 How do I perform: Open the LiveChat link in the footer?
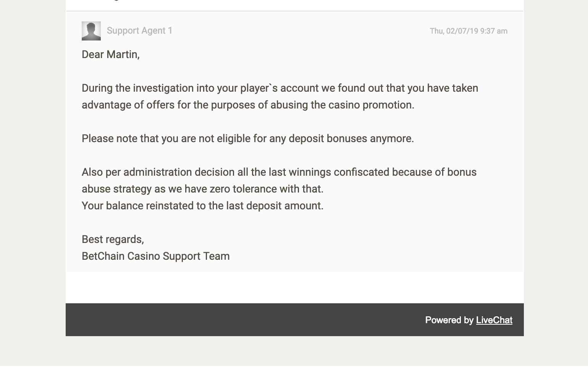coord(494,320)
